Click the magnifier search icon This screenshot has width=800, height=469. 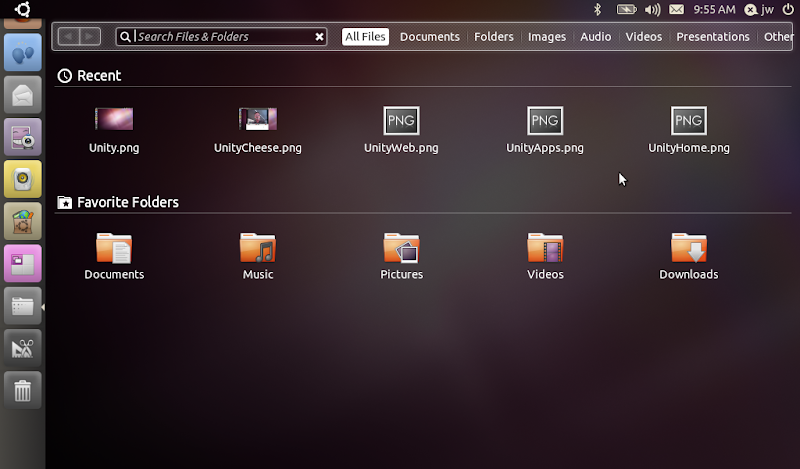click(125, 37)
